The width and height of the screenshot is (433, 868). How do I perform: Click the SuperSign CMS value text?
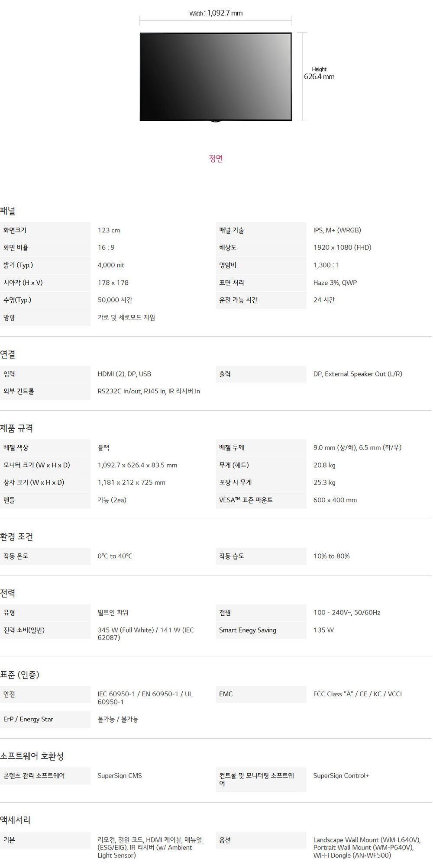pos(120,776)
